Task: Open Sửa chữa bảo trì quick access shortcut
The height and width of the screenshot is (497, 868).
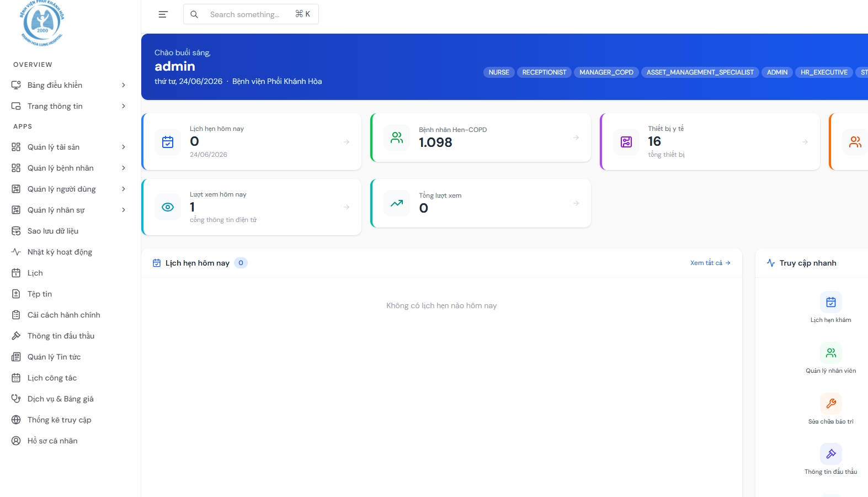Action: click(x=830, y=409)
